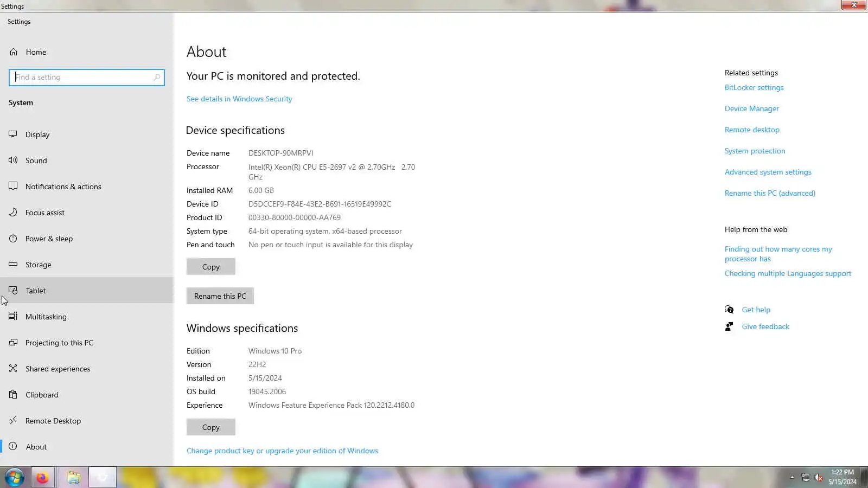Click the search magnifier icon
Viewport: 868px width, 488px height.
coord(157,77)
